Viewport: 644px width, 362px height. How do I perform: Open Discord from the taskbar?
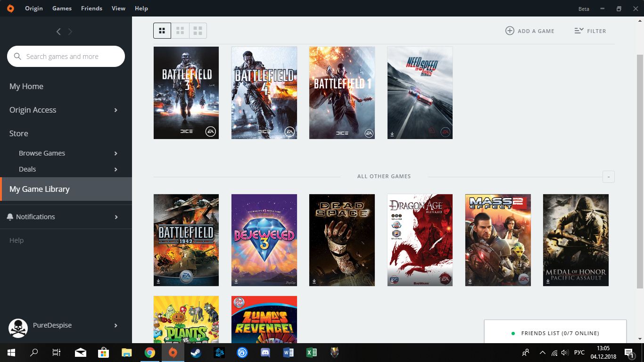265,353
